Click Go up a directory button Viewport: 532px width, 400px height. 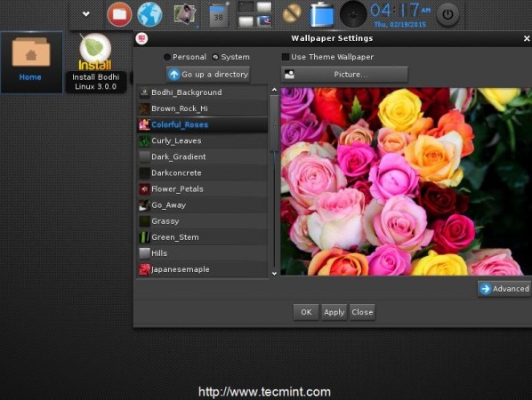pyautogui.click(x=208, y=75)
